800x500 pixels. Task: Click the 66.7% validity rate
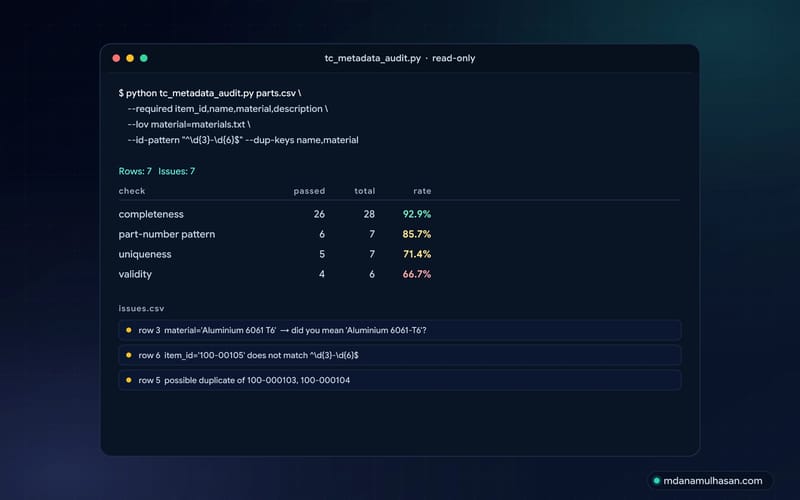tap(417, 274)
